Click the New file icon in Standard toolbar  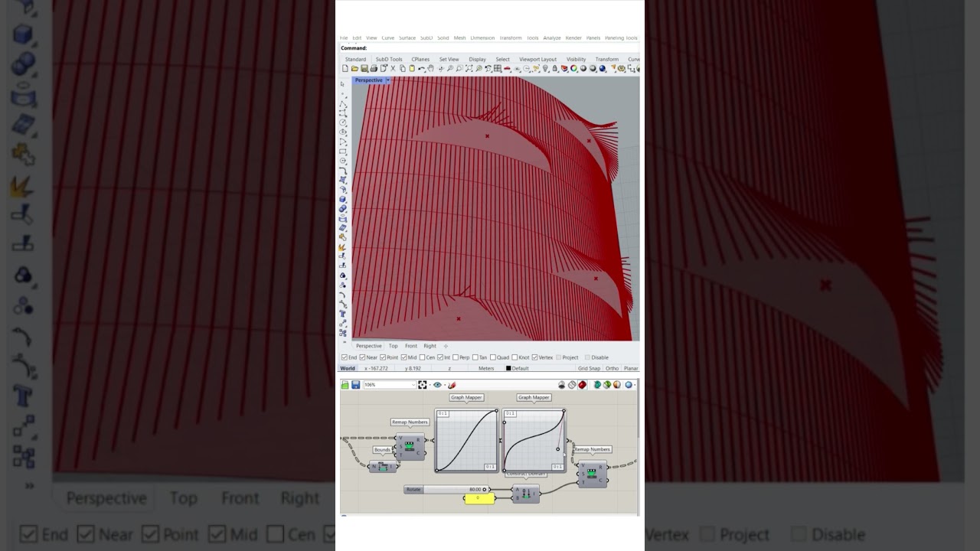click(x=345, y=69)
